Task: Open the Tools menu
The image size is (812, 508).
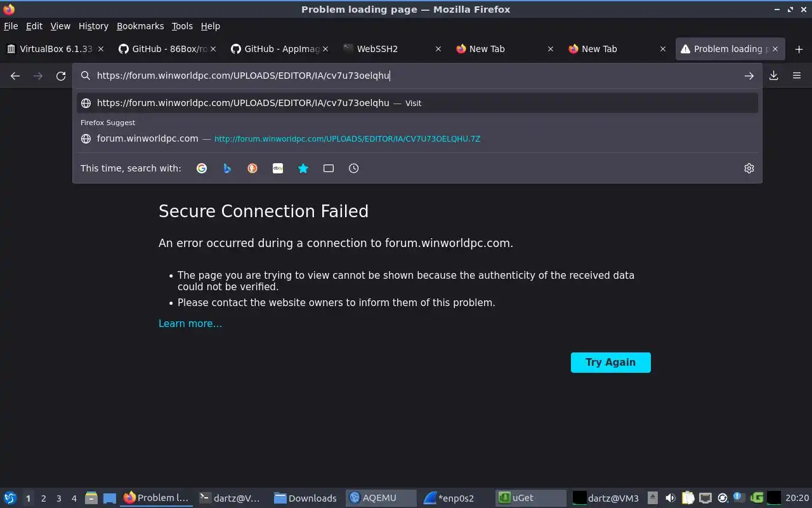Action: point(182,26)
